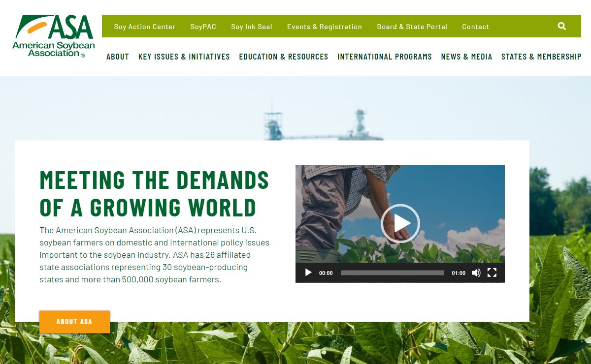The image size is (591, 364).
Task: Start the video with the large circular play button
Action: (400, 223)
